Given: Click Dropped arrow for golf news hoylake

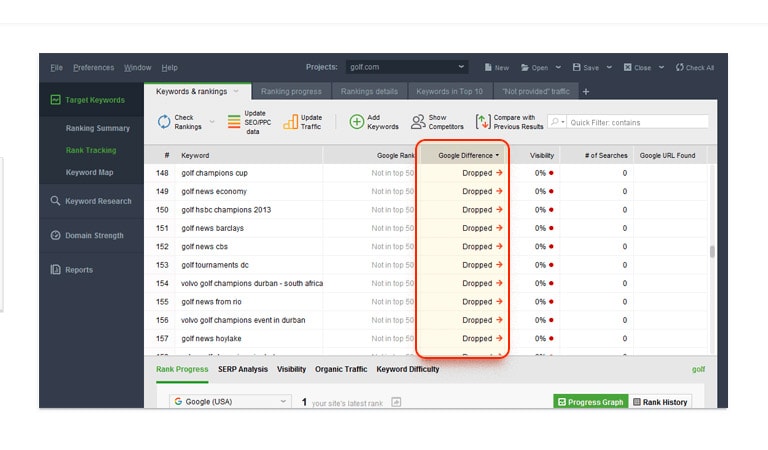Looking at the screenshot, I should click(499, 338).
